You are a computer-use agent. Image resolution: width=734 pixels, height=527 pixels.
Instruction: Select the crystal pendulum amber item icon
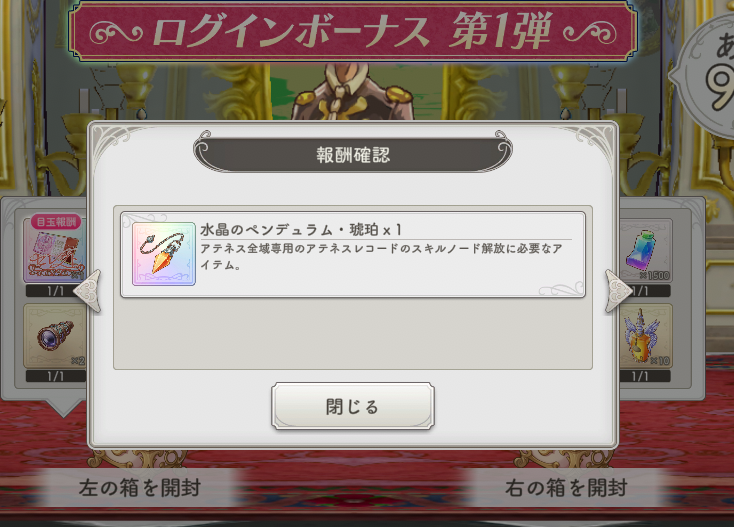click(164, 254)
